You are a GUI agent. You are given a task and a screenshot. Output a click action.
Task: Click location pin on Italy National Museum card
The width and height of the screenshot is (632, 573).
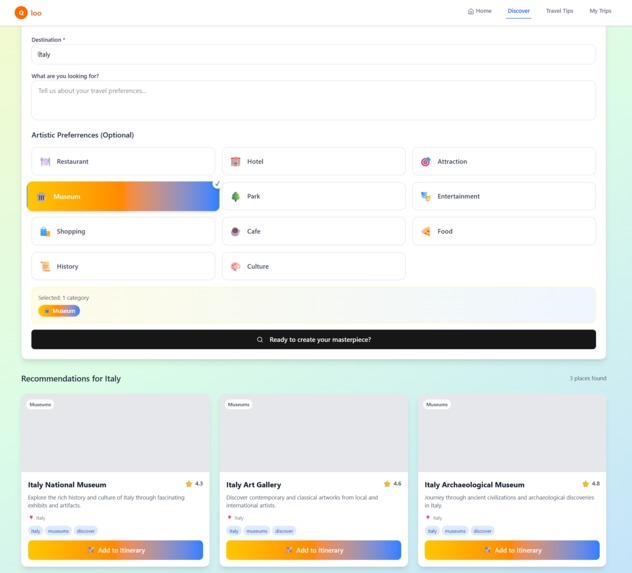[x=31, y=517]
